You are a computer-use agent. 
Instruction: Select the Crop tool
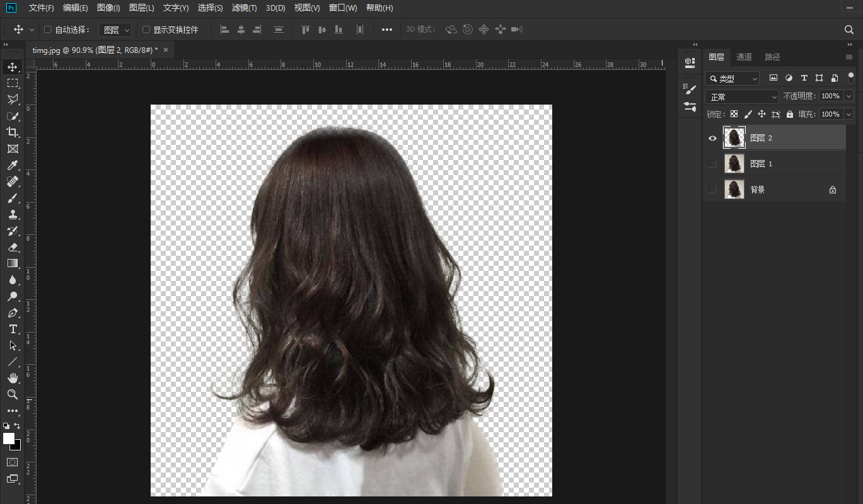pos(13,132)
